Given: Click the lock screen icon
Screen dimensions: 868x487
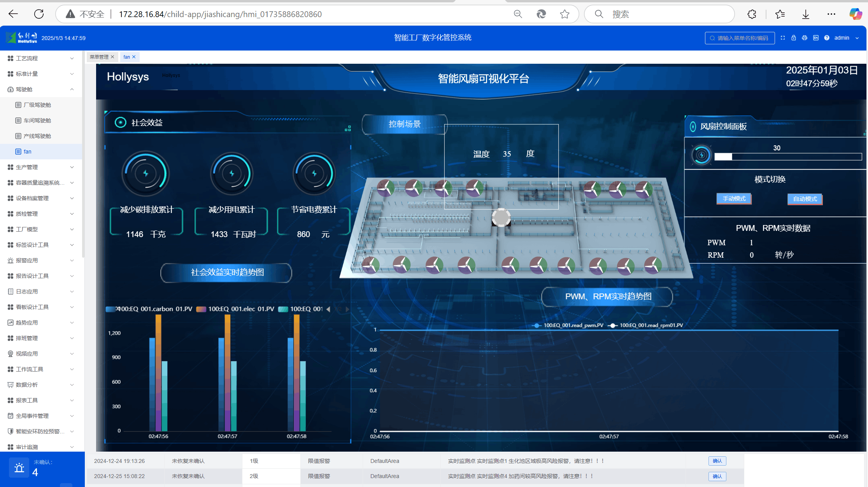Looking at the screenshot, I should 794,38.
